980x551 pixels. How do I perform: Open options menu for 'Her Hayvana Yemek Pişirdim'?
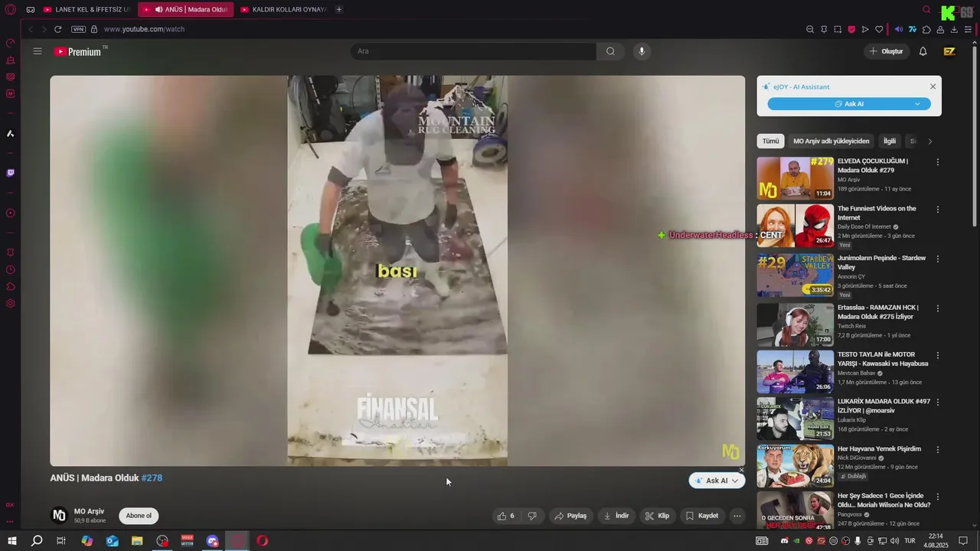pyautogui.click(x=937, y=450)
